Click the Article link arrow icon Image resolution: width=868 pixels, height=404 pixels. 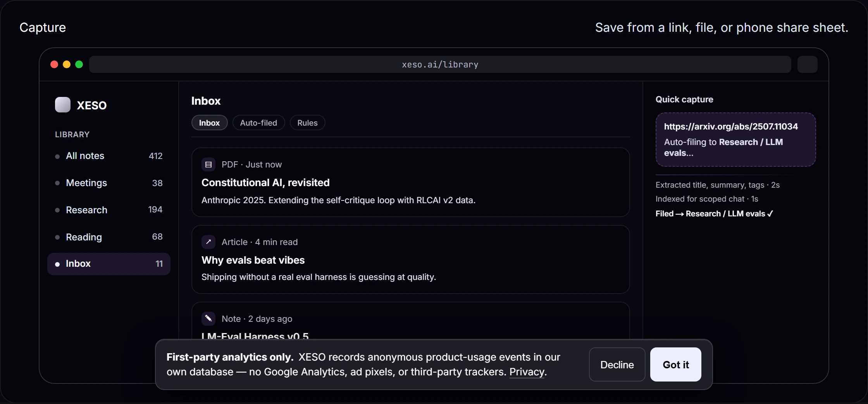[x=208, y=242]
